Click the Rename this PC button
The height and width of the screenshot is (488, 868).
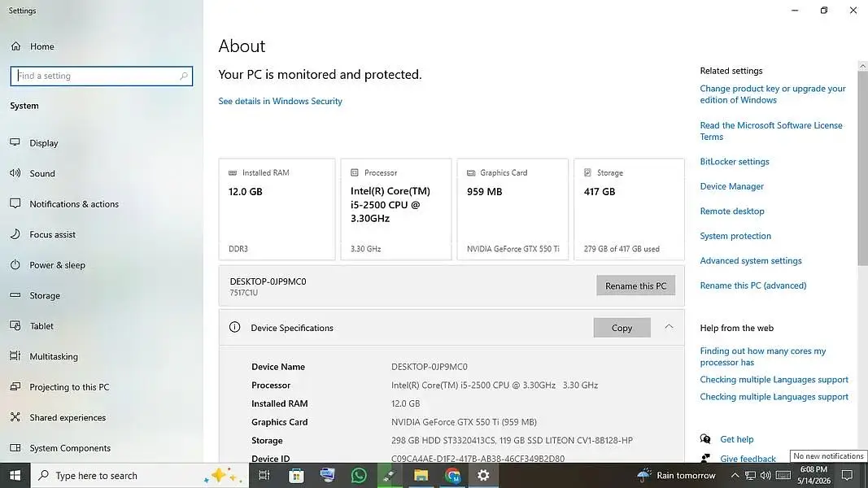pos(635,285)
